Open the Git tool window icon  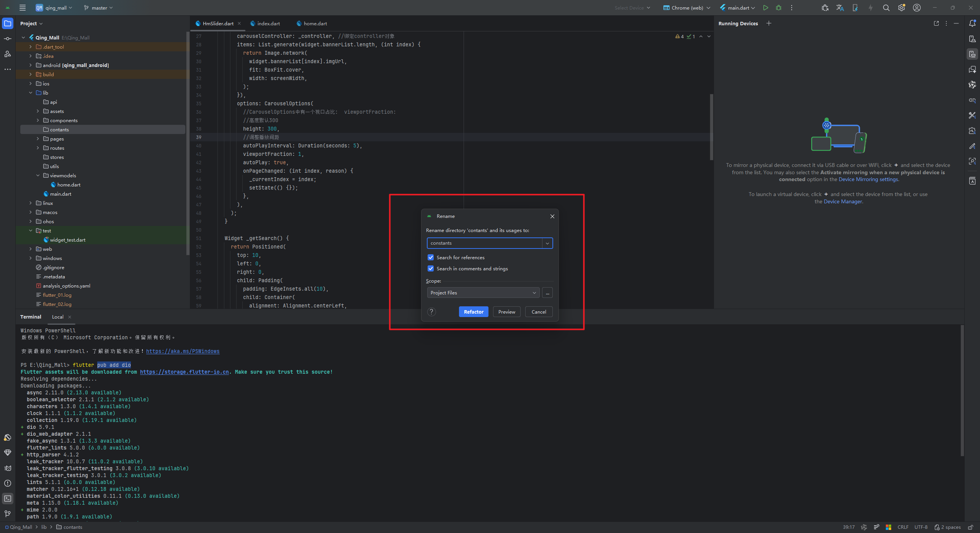click(x=8, y=513)
